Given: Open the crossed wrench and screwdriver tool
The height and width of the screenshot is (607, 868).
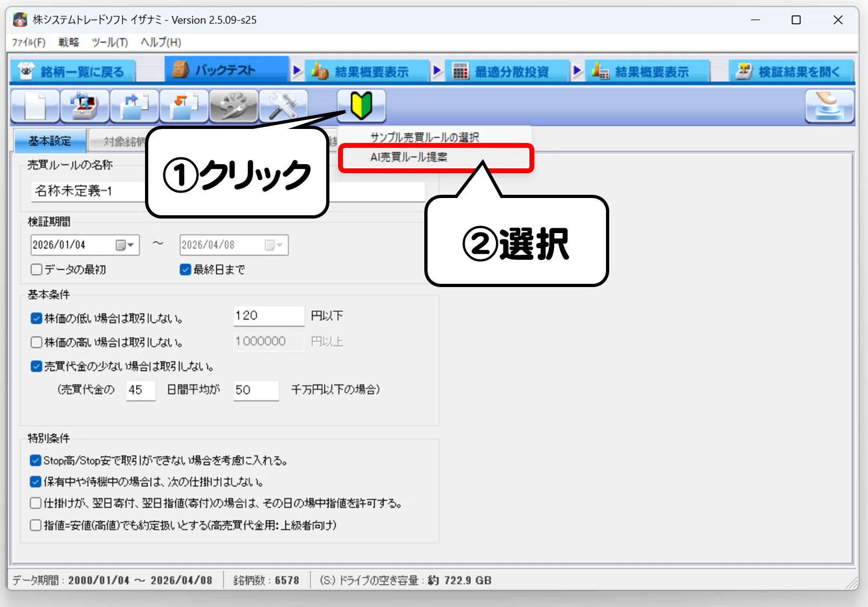Looking at the screenshot, I should click(x=283, y=106).
